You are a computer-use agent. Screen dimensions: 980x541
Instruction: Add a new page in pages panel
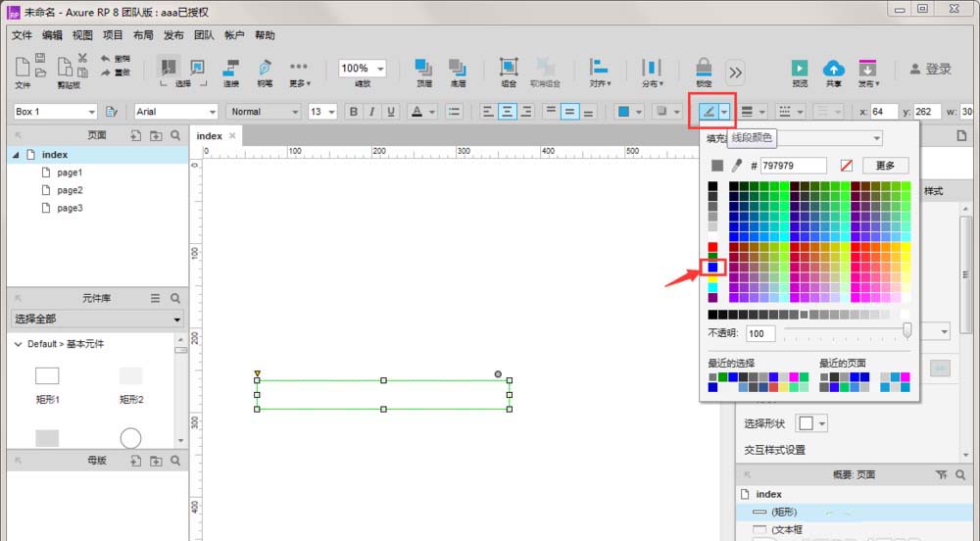pyautogui.click(x=135, y=135)
